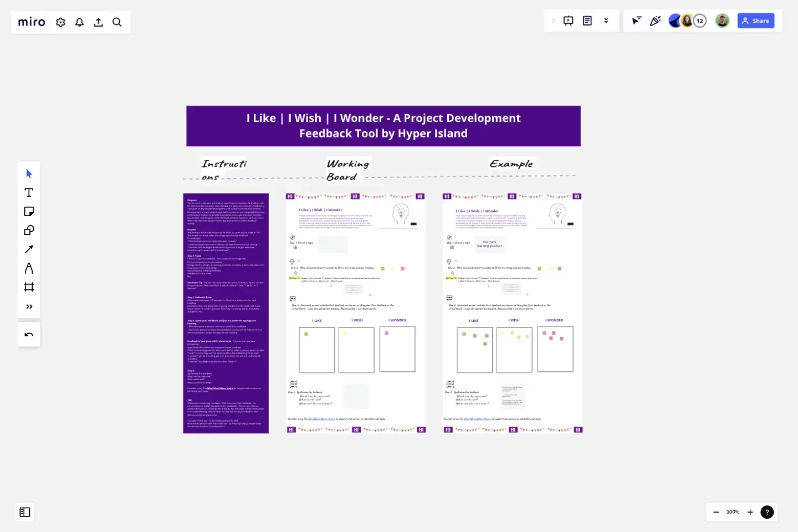Viewport: 798px width, 532px height.
Task: Expand more tools double chevron
Action: tap(29, 306)
